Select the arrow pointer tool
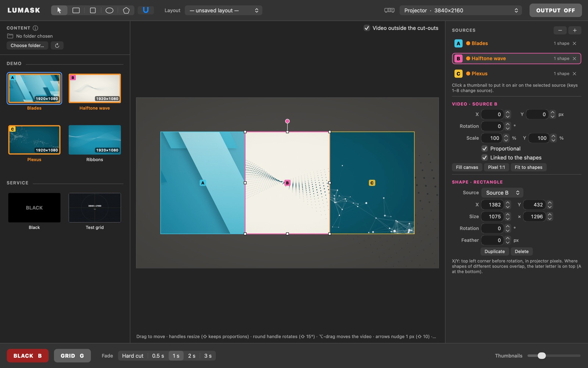588x368 pixels. pyautogui.click(x=59, y=10)
